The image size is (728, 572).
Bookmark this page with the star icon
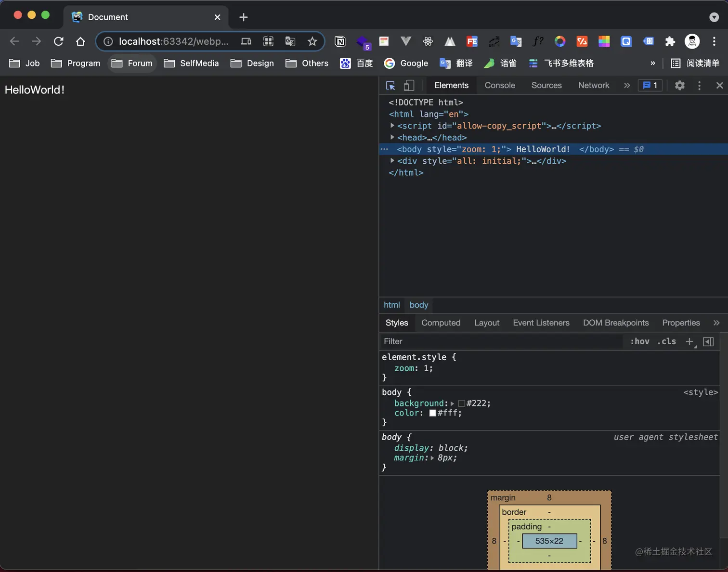[x=312, y=41]
